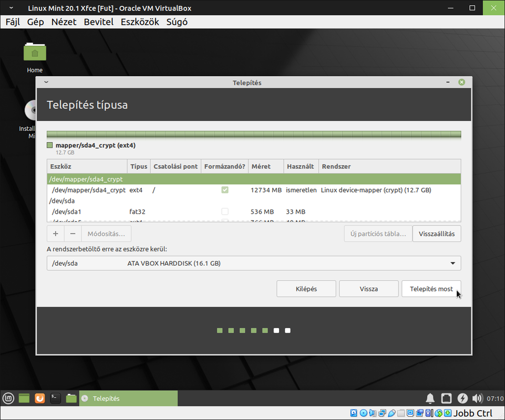Select the /dev/sda1 fat32 row
This screenshot has height=420, width=505.
(254, 212)
